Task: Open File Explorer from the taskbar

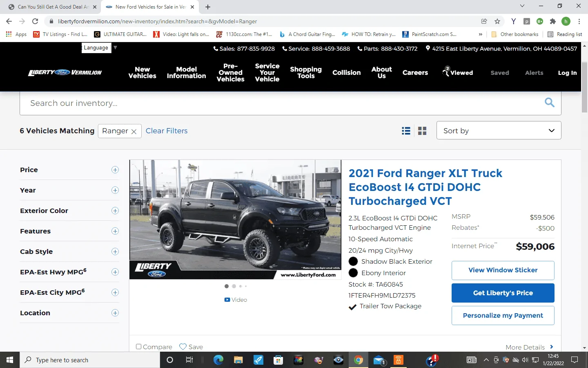Action: (x=238, y=360)
